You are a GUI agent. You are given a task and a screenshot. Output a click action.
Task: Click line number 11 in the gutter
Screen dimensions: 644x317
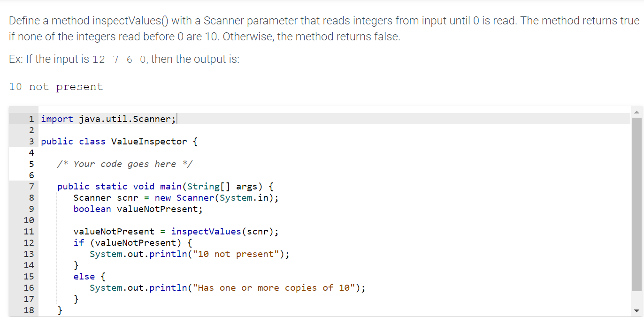[x=29, y=231]
